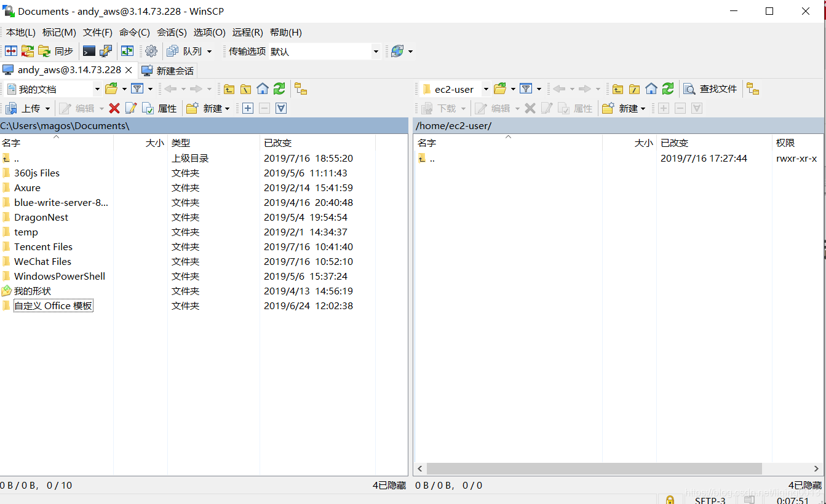
Task: Select the WindowsPowerShell folder
Action: point(60,276)
